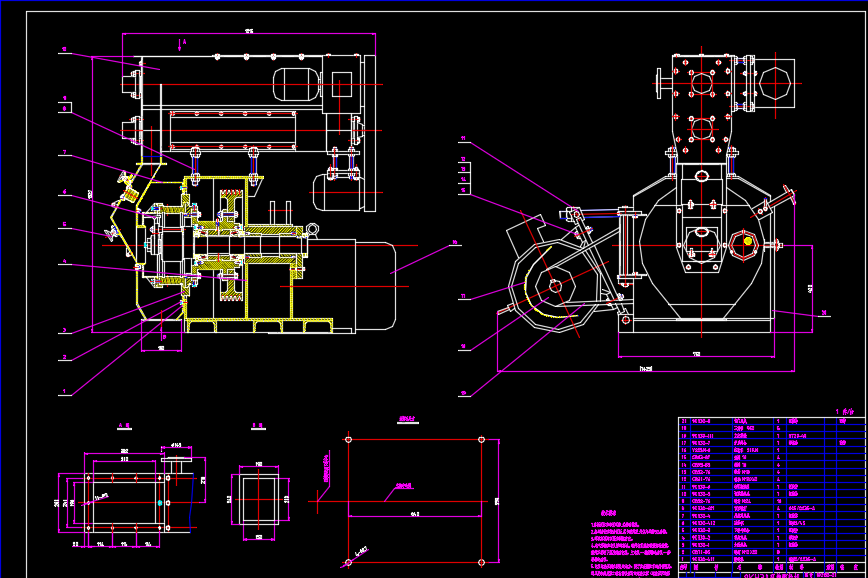Select part callout 7 beside the hopper view
The image size is (868, 578).
(x=64, y=152)
